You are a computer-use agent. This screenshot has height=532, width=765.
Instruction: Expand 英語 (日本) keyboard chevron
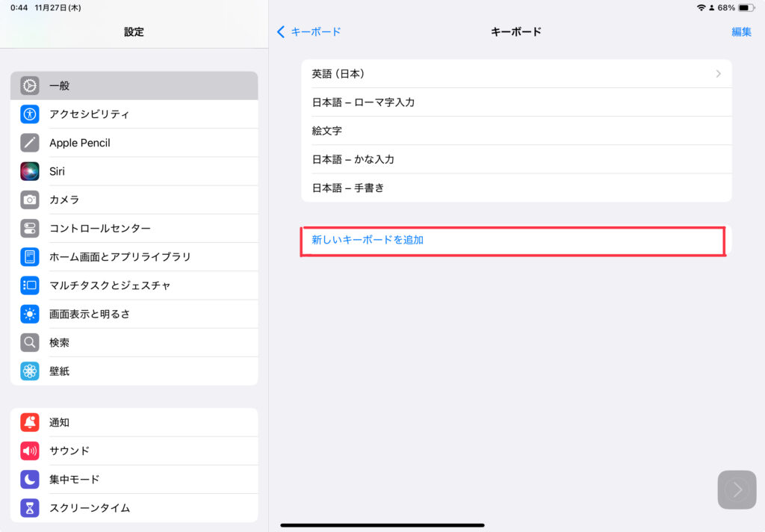(718, 74)
